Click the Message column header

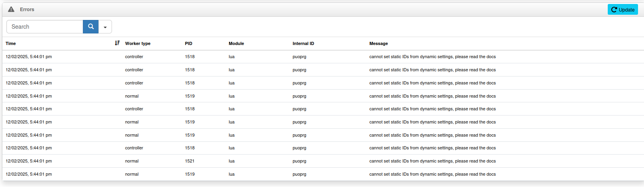click(378, 43)
